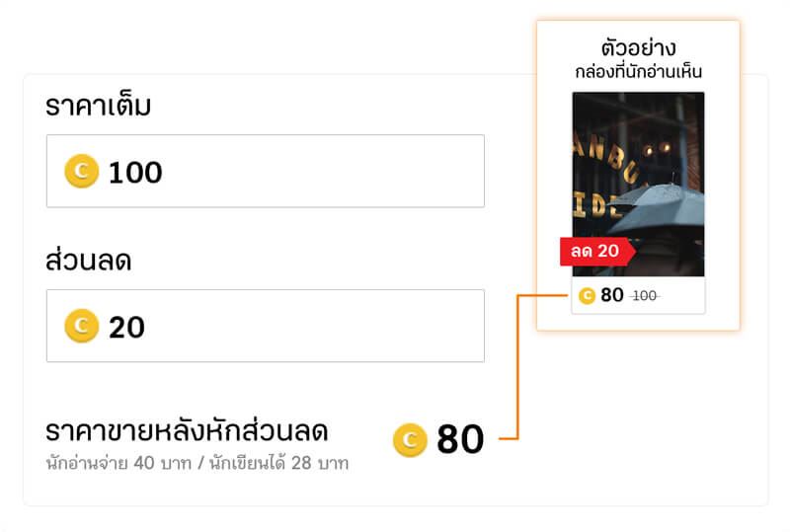Click the red ลด 20 discount badge

click(595, 252)
